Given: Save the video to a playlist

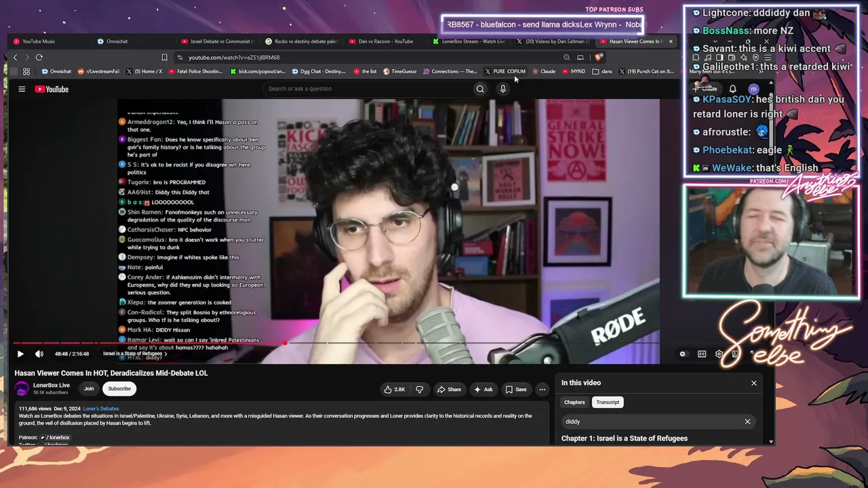Looking at the screenshot, I should [x=516, y=389].
